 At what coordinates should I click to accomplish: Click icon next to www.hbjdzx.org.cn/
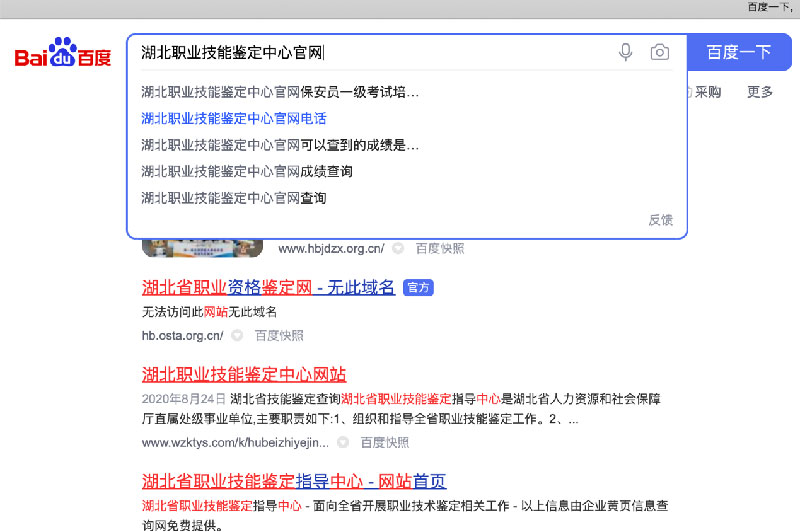398,248
